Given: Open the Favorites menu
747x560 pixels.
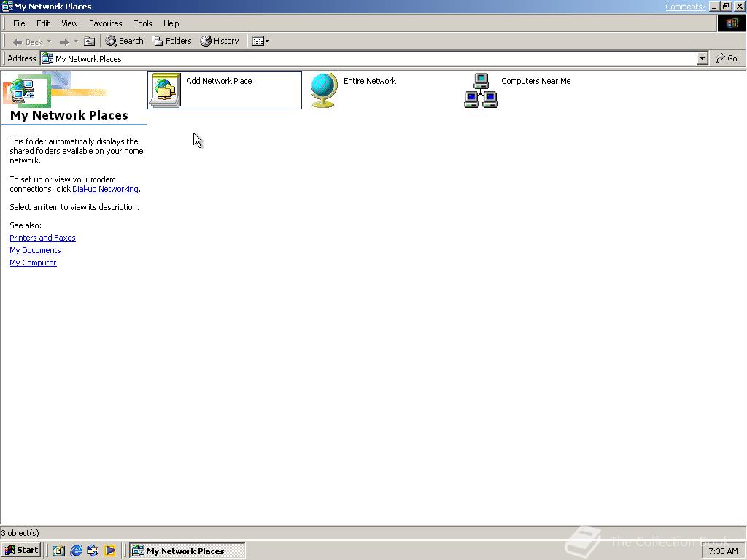Looking at the screenshot, I should click(105, 23).
